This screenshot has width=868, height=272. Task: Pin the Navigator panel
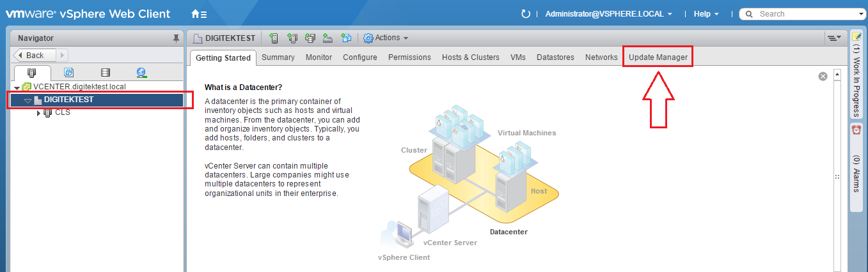point(176,38)
